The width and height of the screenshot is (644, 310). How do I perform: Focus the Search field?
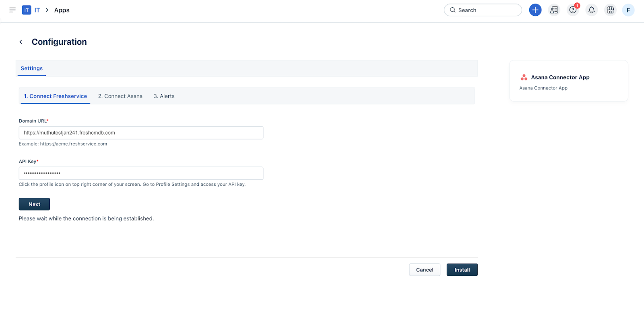(483, 10)
